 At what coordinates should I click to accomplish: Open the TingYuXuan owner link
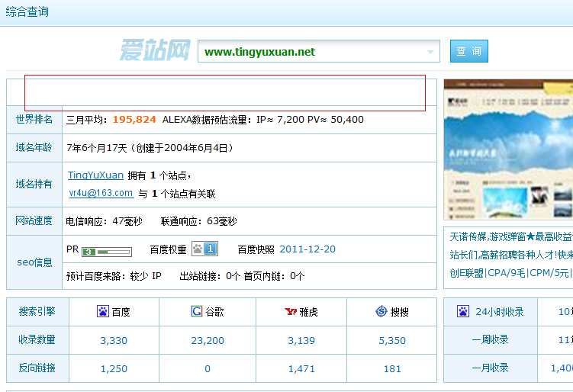click(95, 175)
